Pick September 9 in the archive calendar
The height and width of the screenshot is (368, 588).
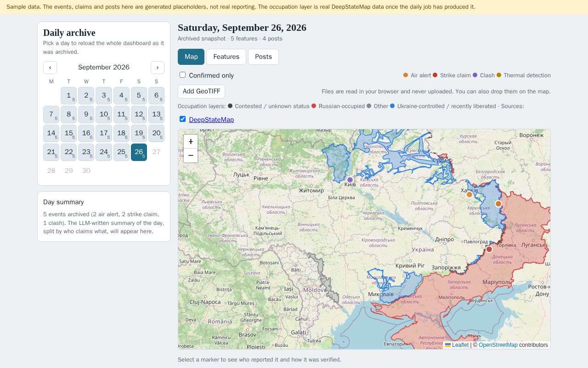86,115
